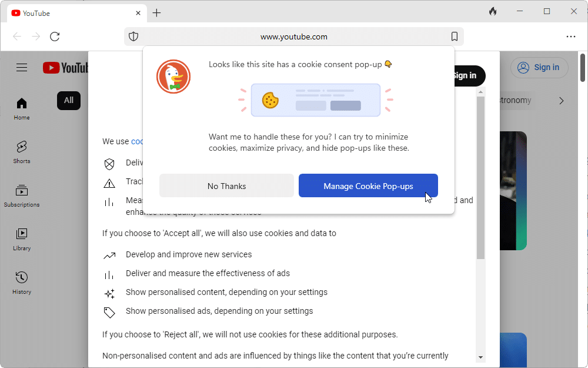Open a new tab with plus button
Image resolution: width=588 pixels, height=368 pixels.
tap(156, 13)
